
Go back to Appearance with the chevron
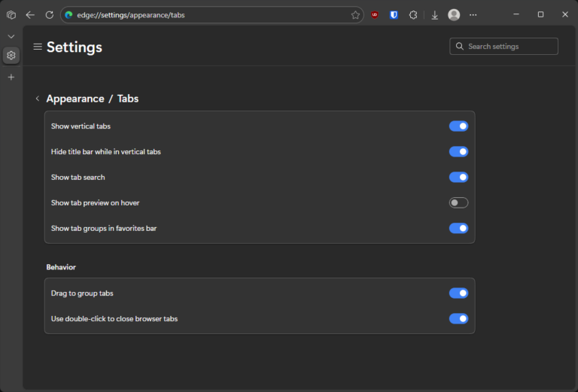pos(37,99)
